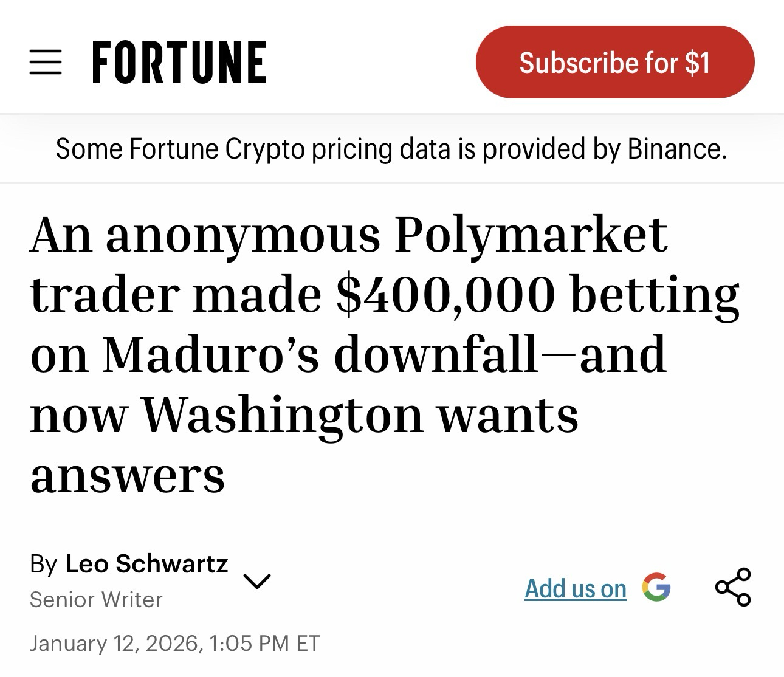This screenshot has height=677, width=784.
Task: Click the word Washington in headline
Action: point(282,415)
